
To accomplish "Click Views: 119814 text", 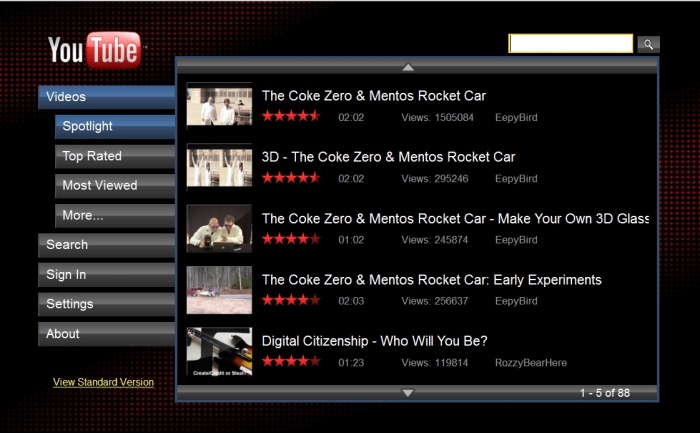I will pos(435,362).
